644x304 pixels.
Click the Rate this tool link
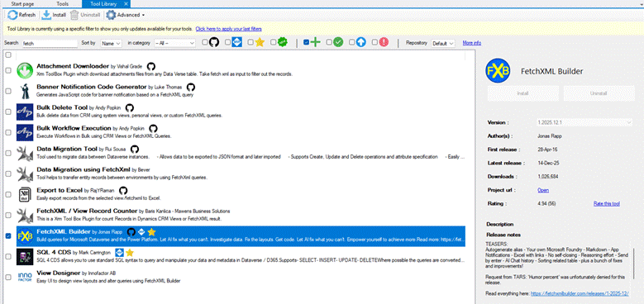click(x=607, y=203)
